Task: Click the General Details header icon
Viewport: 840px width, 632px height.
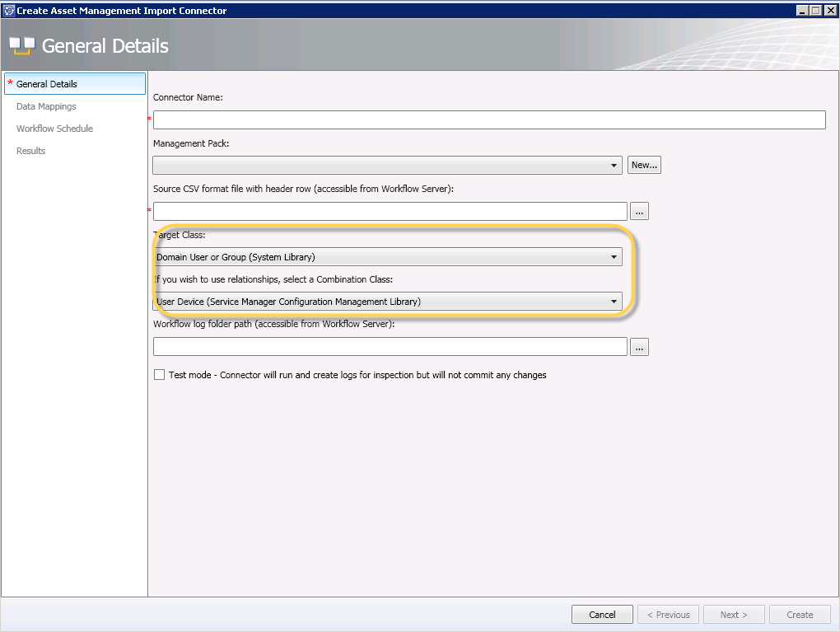Action: click(x=22, y=46)
